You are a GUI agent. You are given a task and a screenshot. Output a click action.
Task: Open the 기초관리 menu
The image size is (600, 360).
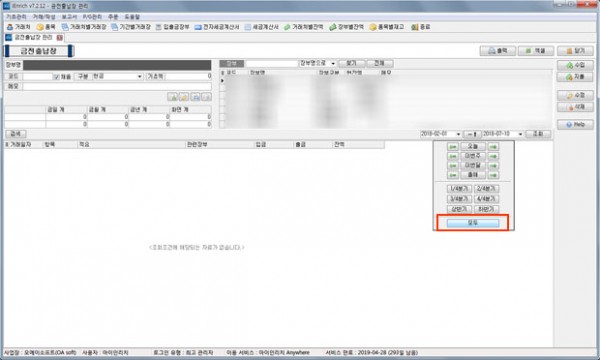[x=16, y=17]
